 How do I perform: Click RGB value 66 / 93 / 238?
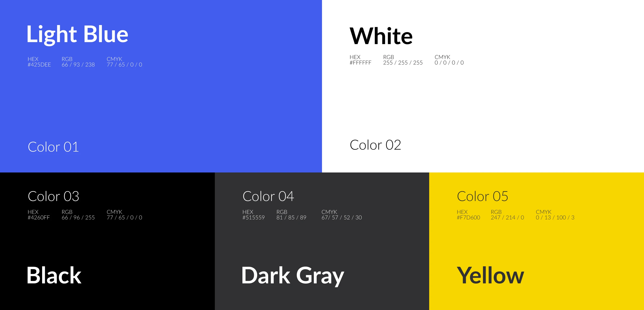coord(78,65)
